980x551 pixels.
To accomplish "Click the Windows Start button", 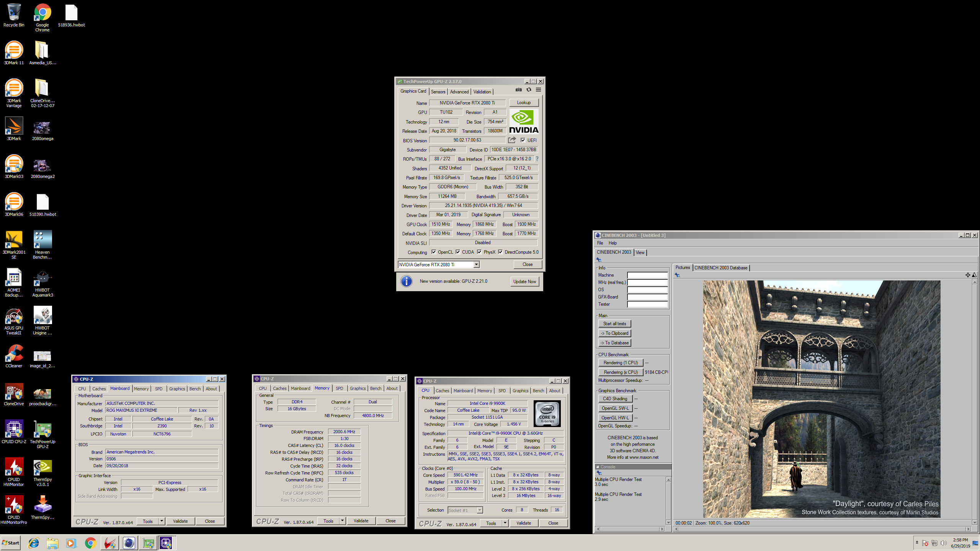I will click(11, 543).
